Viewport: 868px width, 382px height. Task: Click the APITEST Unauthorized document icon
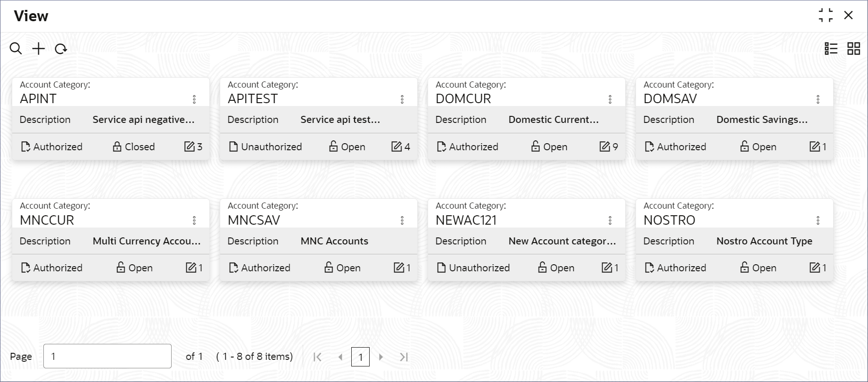(233, 147)
